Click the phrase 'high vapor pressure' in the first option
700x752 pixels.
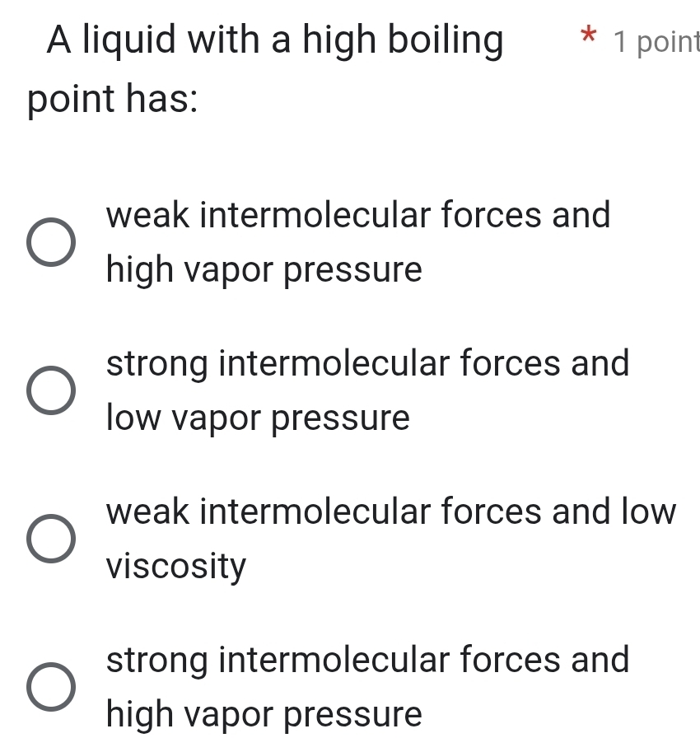(264, 269)
